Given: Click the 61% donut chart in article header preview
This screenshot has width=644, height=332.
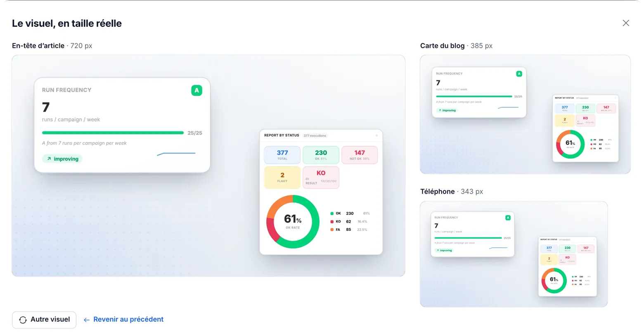Looking at the screenshot, I should coord(293,222).
